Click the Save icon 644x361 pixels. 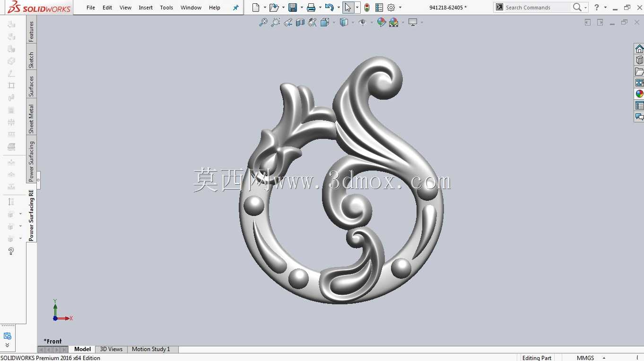(x=293, y=8)
